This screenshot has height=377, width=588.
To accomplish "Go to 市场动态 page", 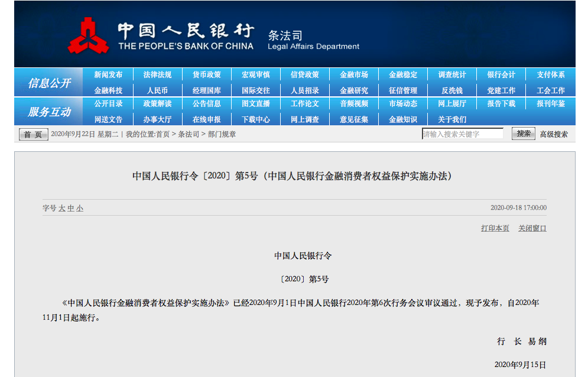I will 403,103.
